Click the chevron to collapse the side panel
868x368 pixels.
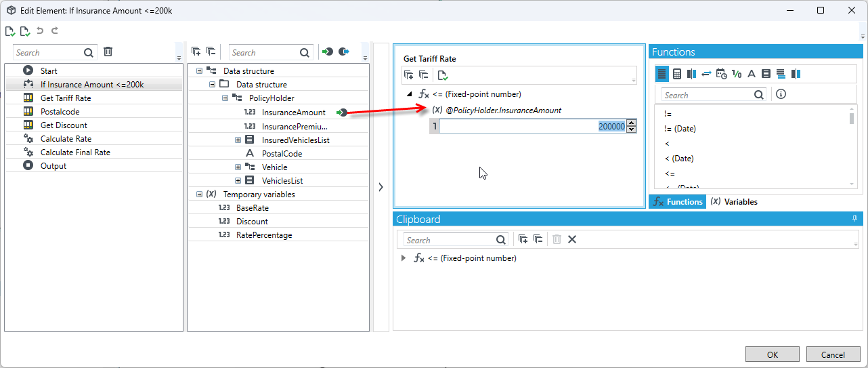pos(381,187)
